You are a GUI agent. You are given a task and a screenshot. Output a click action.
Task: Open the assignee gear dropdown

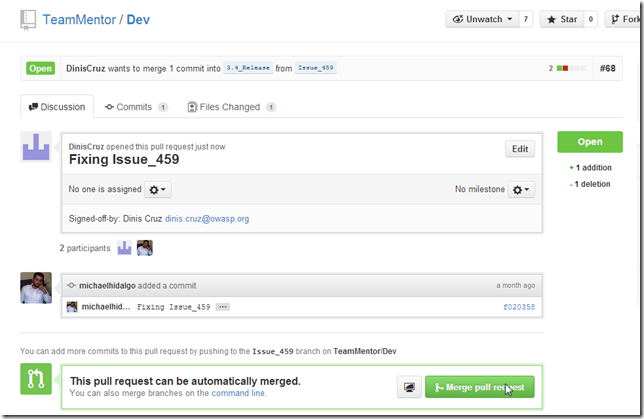[159, 189]
